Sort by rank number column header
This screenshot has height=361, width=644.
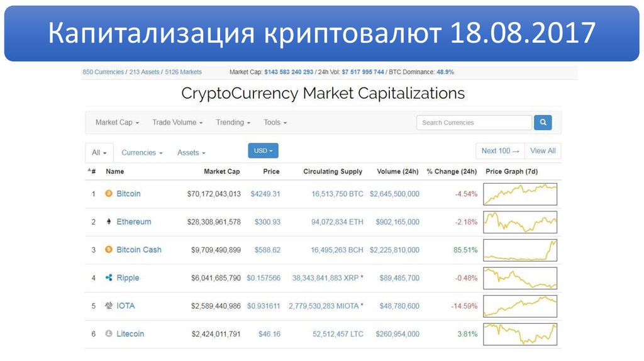pos(92,171)
